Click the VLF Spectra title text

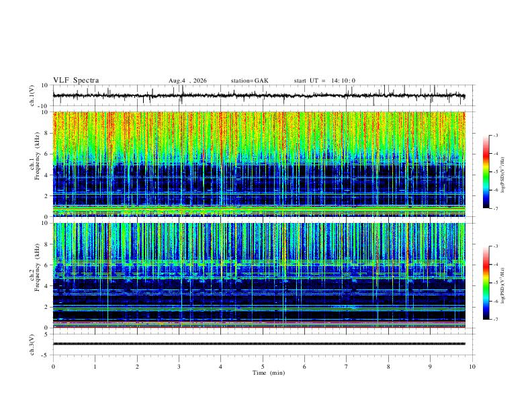pos(76,81)
